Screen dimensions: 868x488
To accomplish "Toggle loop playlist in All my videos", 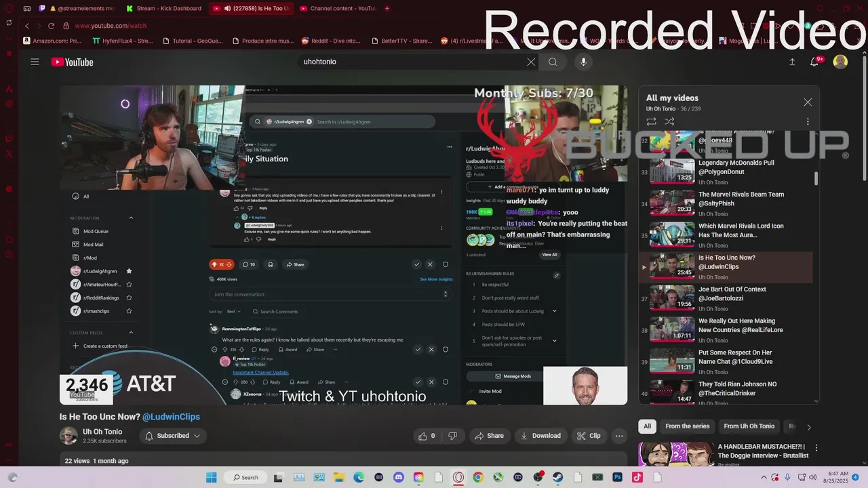I will pos(651,121).
